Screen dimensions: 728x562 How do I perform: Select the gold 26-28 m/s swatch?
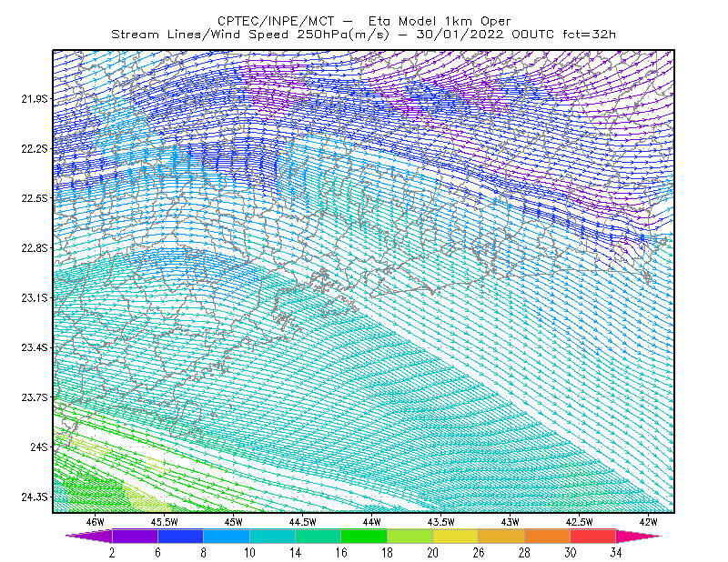(501, 536)
